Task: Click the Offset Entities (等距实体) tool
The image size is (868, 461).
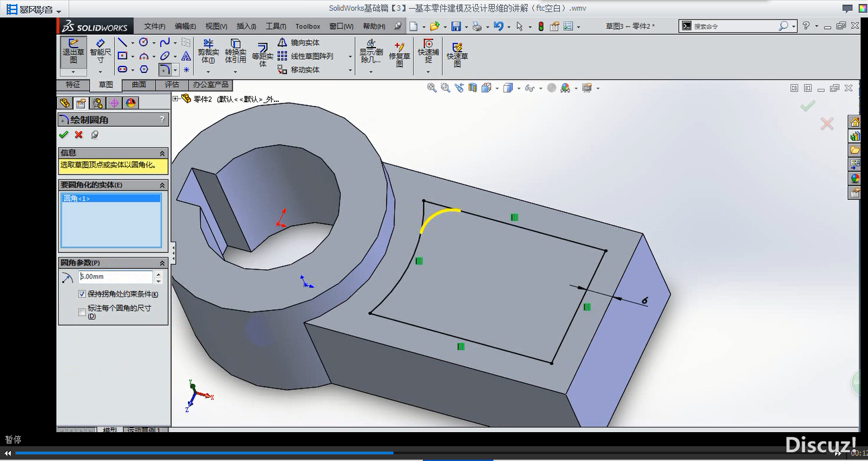Action: click(262, 54)
